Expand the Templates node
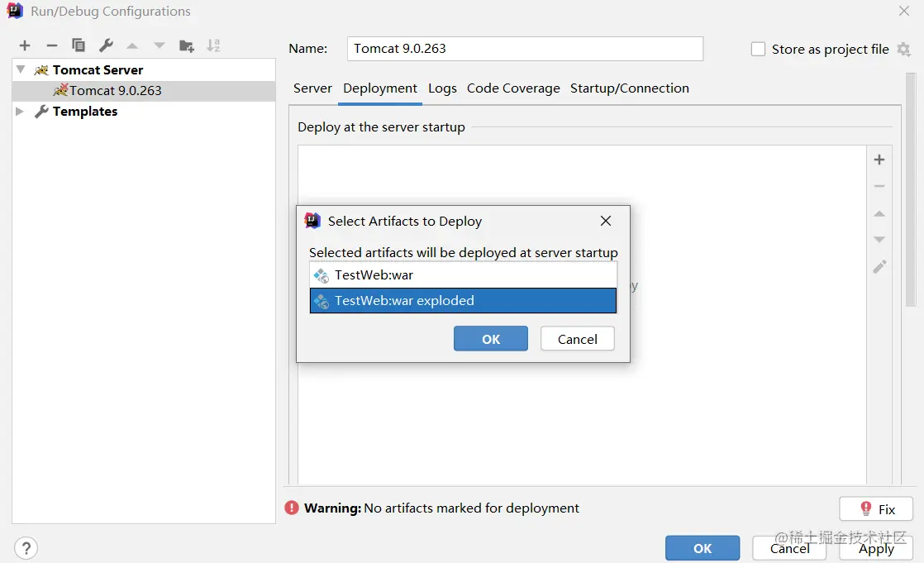The width and height of the screenshot is (924, 563). click(x=20, y=111)
